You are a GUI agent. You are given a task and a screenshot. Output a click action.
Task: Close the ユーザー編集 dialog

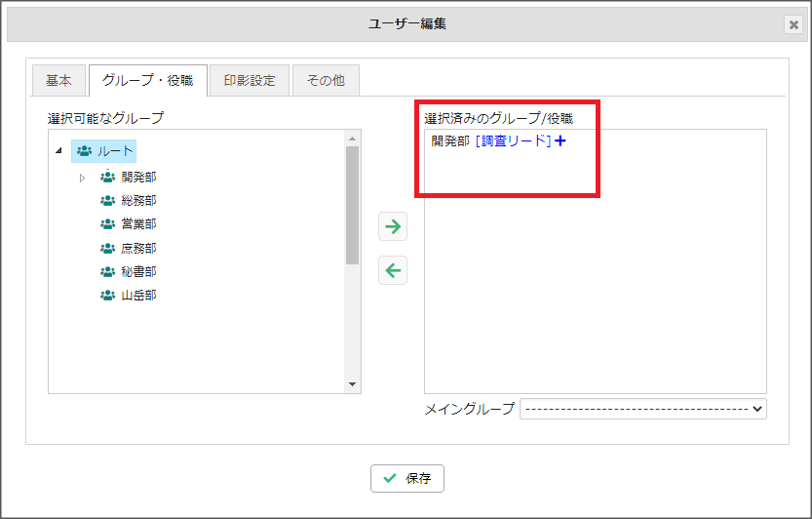793,24
